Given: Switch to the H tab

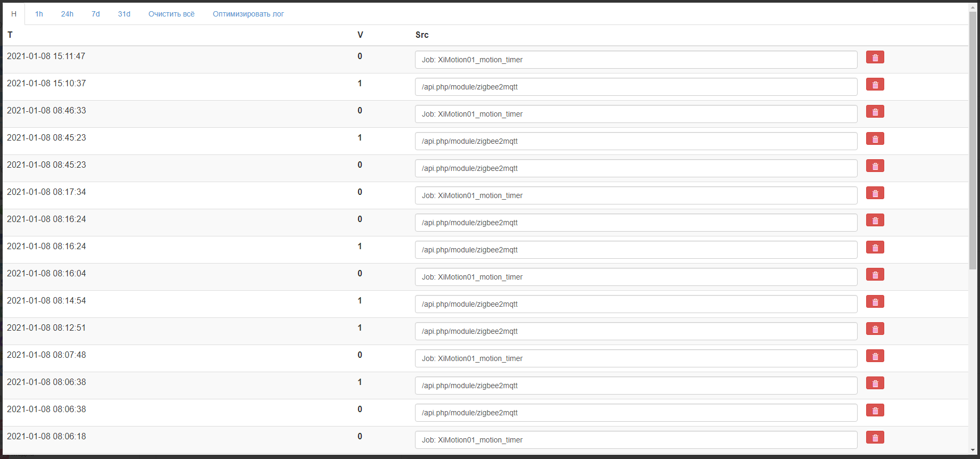Looking at the screenshot, I should [14, 14].
